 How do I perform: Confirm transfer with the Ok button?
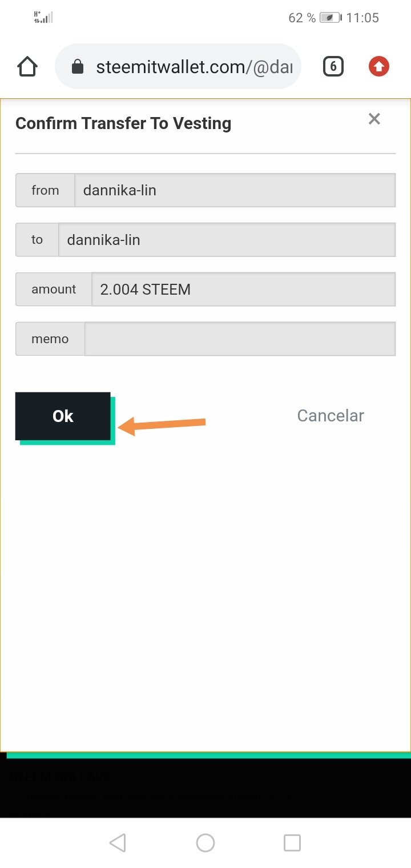click(x=63, y=416)
